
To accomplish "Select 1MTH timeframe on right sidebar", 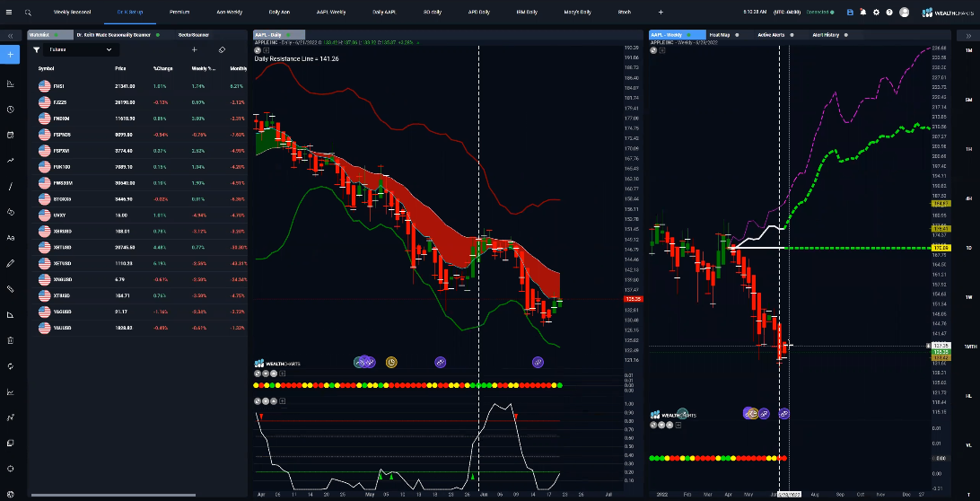I will [968, 347].
